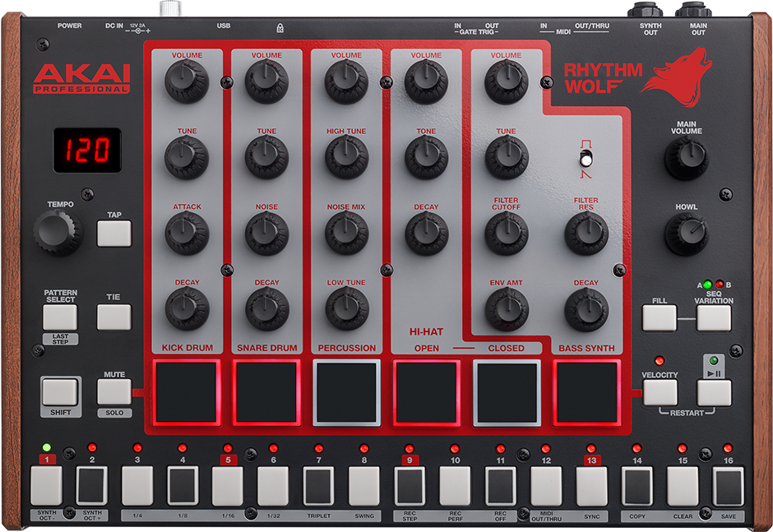
Task: Toggle the square/saw waveform switch
Action: coord(586,160)
